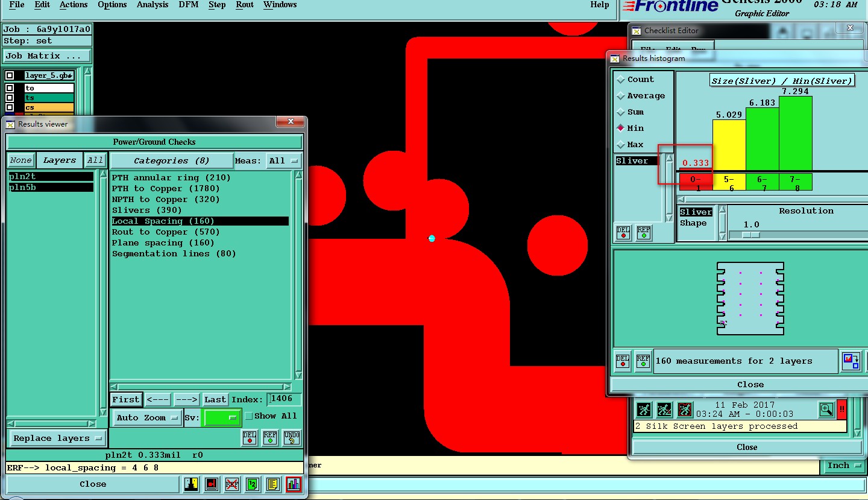This screenshot has width=868, height=500.
Task: Open the DFM menu
Action: 189,5
